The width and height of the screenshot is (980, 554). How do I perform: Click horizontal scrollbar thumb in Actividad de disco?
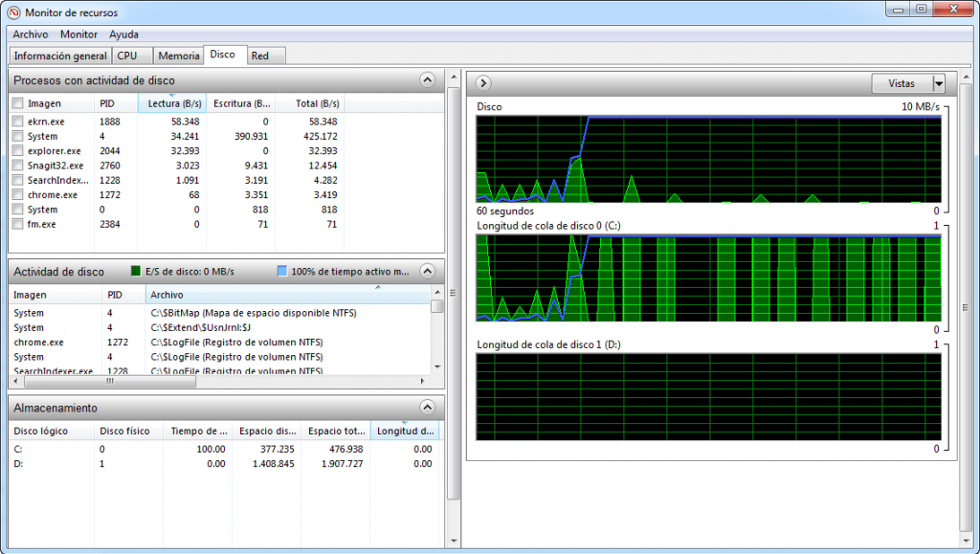point(109,381)
